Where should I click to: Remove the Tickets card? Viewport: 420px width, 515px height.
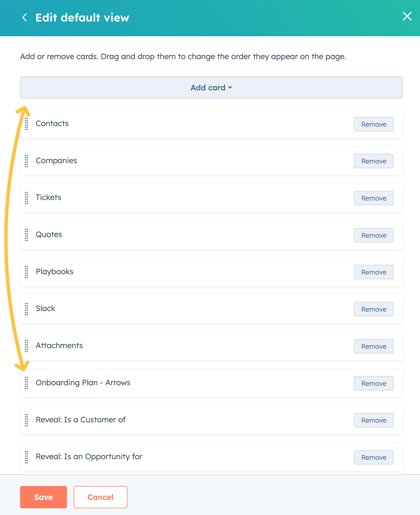click(x=373, y=198)
